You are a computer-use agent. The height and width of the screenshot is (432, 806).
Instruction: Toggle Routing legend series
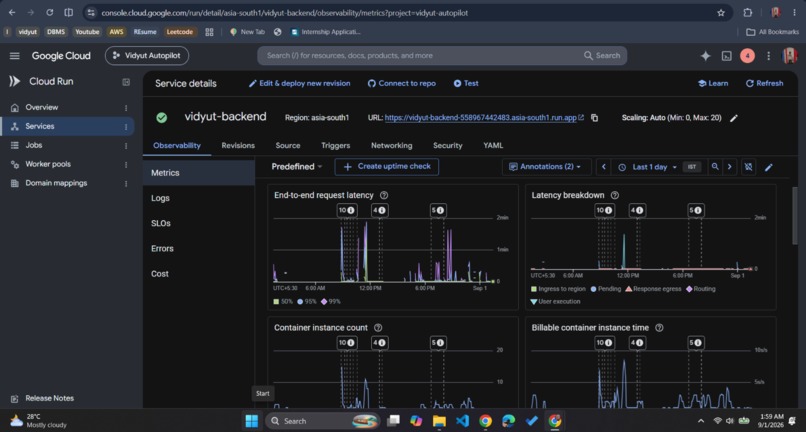701,289
